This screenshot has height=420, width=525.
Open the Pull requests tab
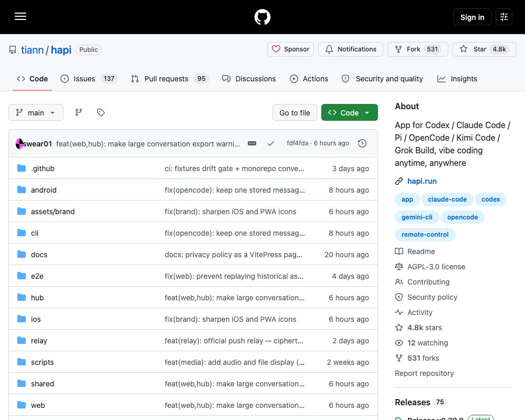[170, 79]
